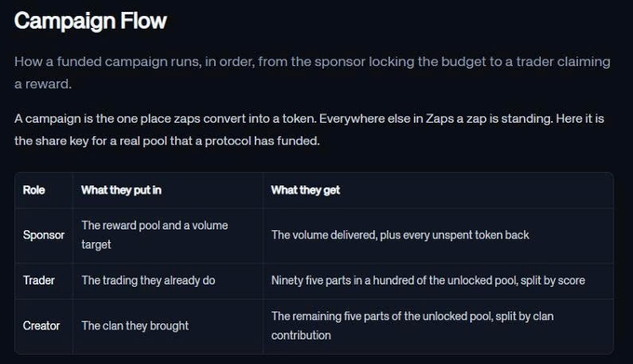Click the Role column header
Viewport: 633px width, 364px height.
pos(34,190)
